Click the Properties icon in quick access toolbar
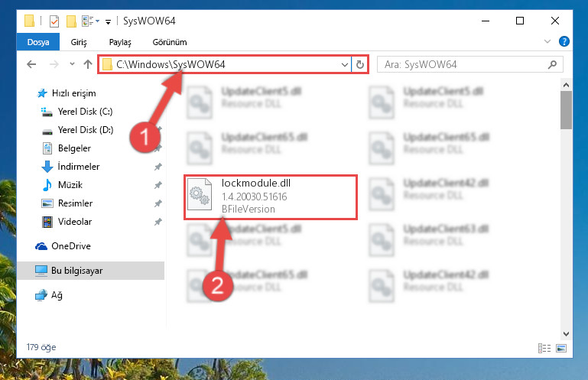 point(54,21)
